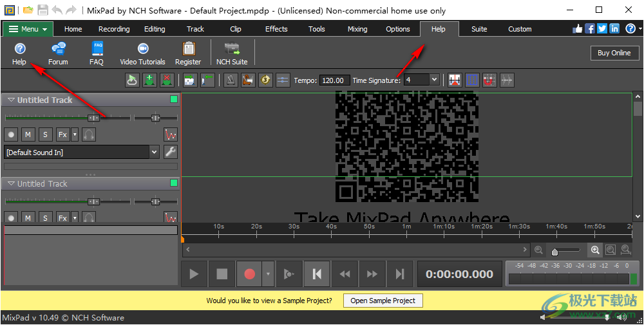Toggle Mute (M) on first Untitled Track
Screen dimensions: 644x325
(28, 135)
